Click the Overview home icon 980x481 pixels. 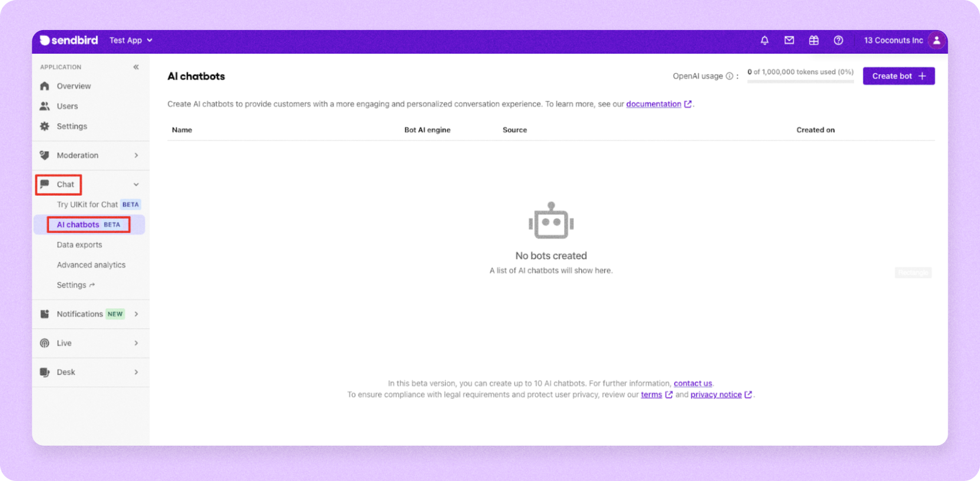pos(45,86)
